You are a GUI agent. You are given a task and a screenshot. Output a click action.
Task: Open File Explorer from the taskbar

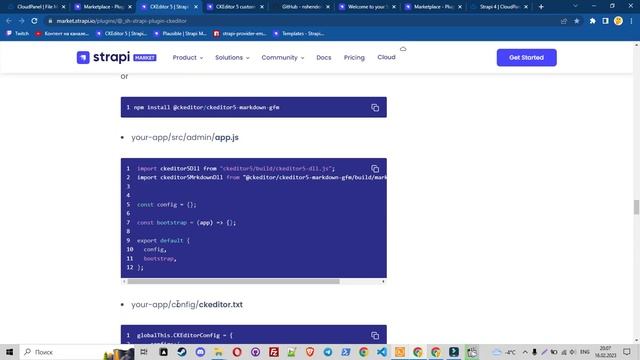click(x=218, y=352)
